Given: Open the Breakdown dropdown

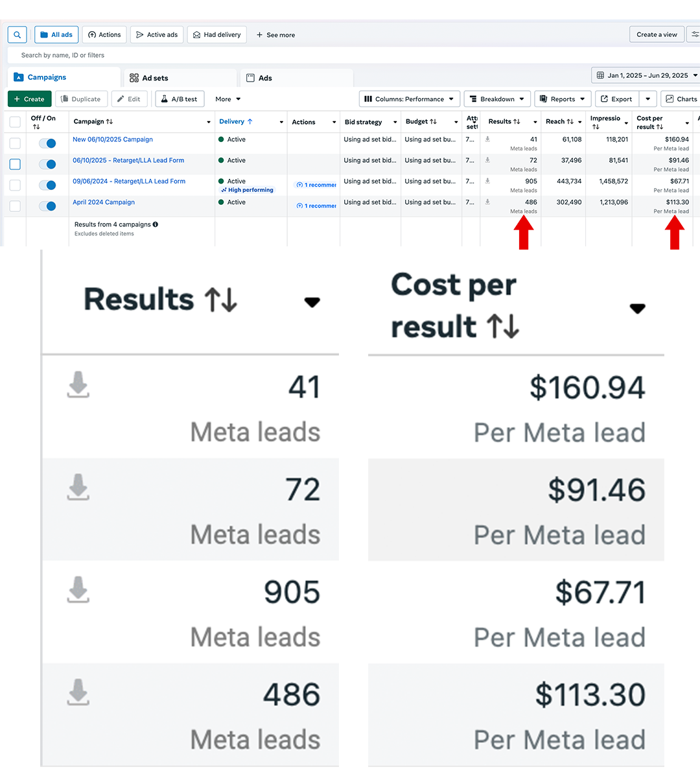Looking at the screenshot, I should pyautogui.click(x=497, y=99).
